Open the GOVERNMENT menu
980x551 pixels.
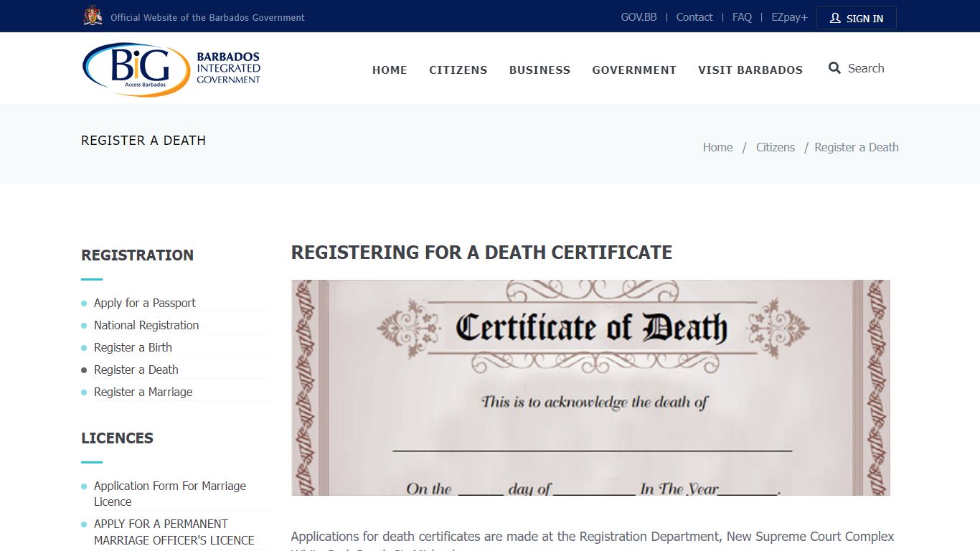[x=634, y=70]
